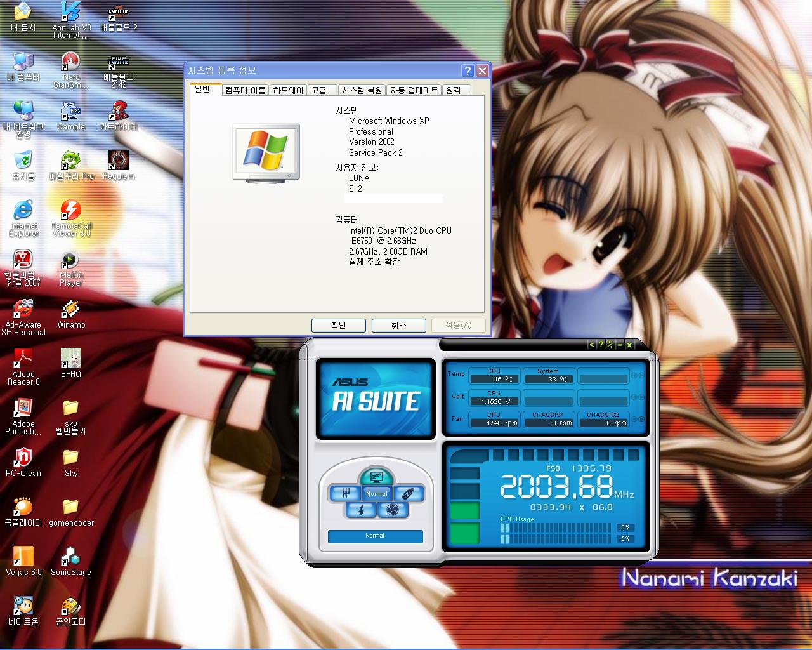Select the Nero StartSmart desktop icon

(x=71, y=70)
